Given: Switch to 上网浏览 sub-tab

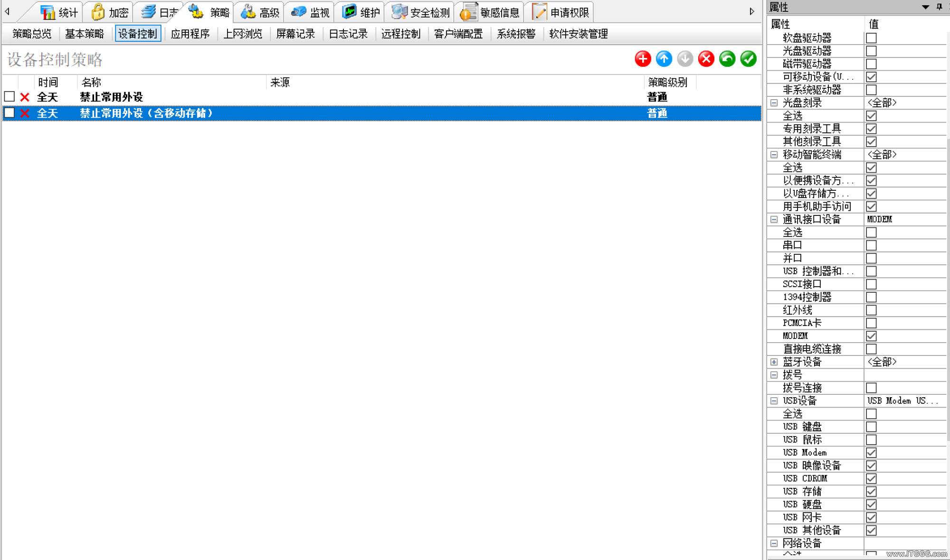Looking at the screenshot, I should [243, 34].
